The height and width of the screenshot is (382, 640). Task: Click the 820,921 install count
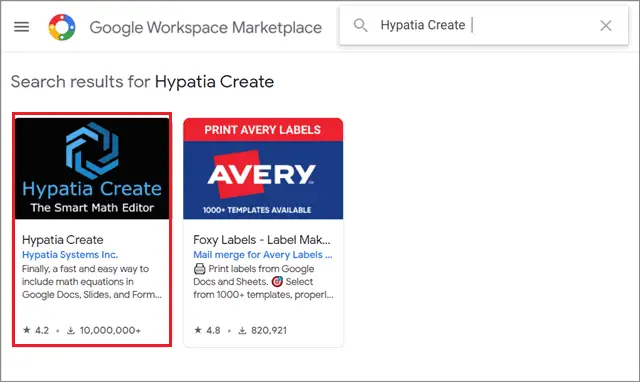[x=269, y=330]
